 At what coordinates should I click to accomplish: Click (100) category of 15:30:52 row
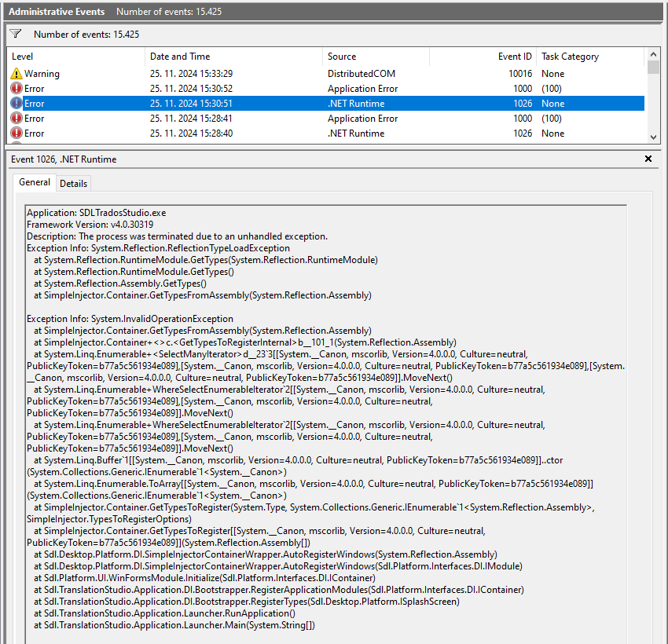click(552, 89)
